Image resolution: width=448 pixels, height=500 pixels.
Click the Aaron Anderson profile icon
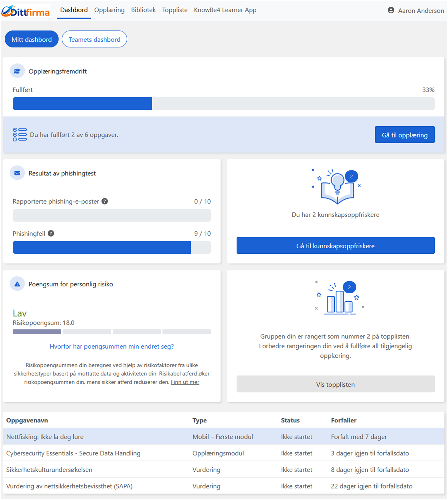click(391, 10)
